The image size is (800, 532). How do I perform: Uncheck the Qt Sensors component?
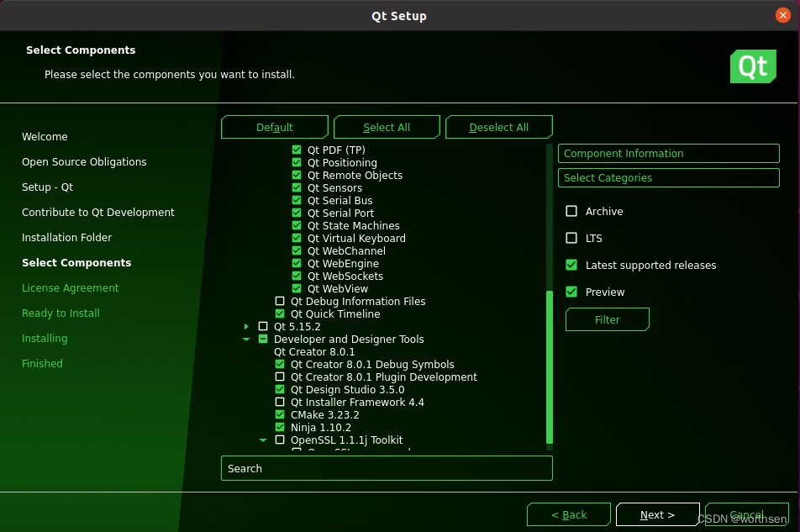coord(297,187)
